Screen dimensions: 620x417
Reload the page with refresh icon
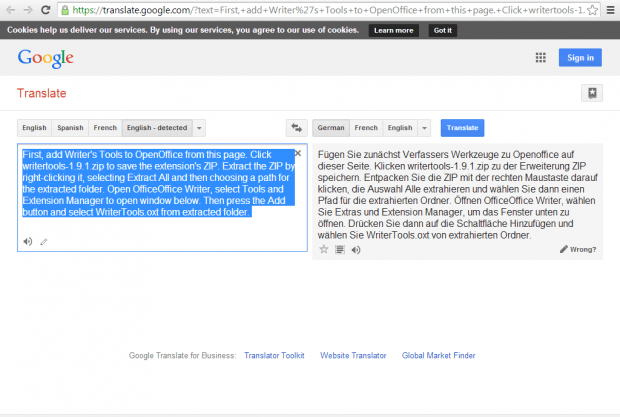point(45,10)
